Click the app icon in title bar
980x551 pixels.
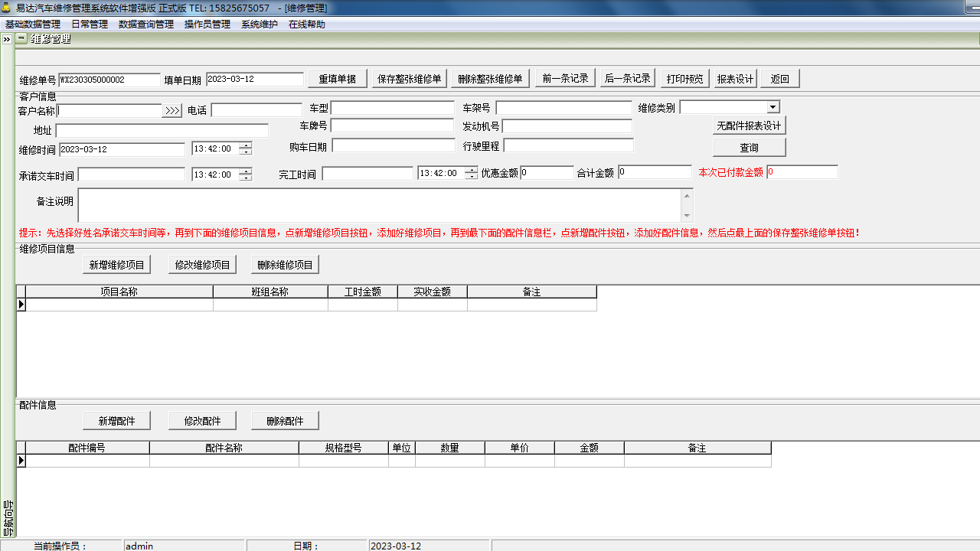click(x=7, y=8)
